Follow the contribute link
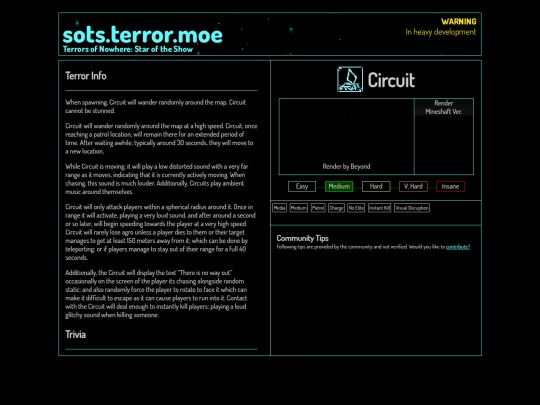 (458, 247)
